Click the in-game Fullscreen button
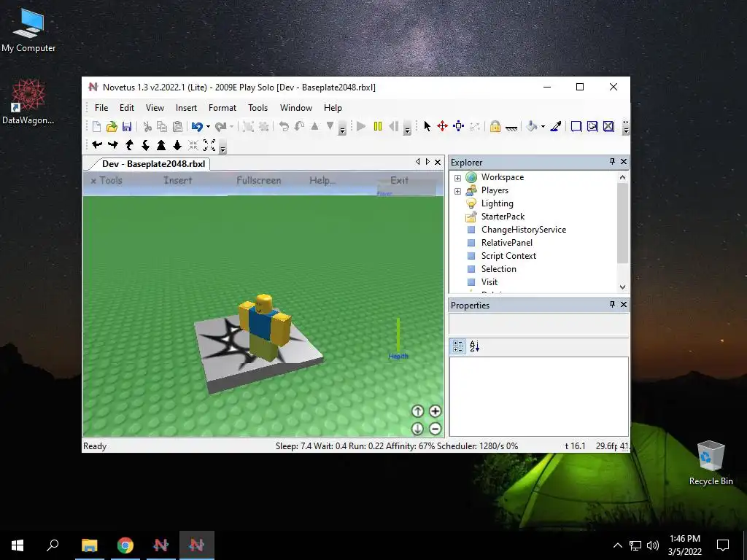Screen dimensions: 747x560 259,181
